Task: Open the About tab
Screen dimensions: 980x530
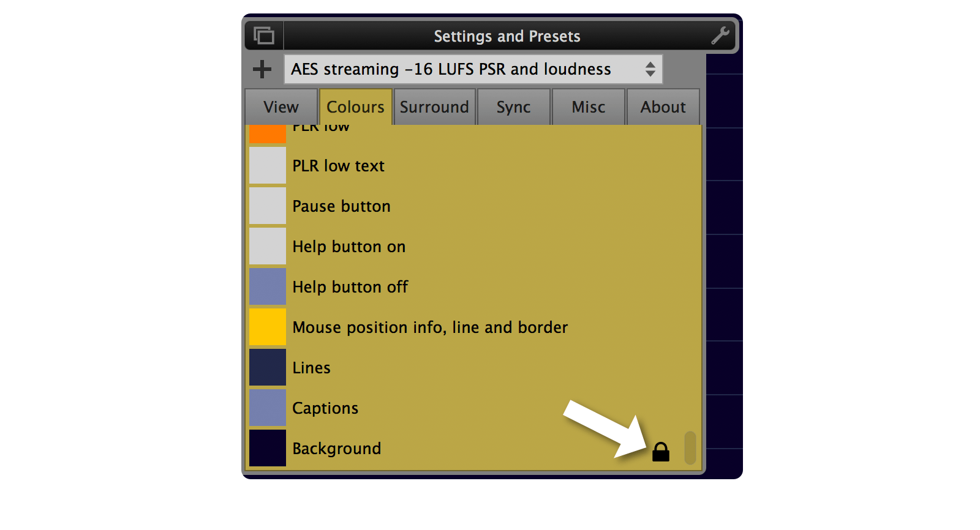Action: point(663,107)
